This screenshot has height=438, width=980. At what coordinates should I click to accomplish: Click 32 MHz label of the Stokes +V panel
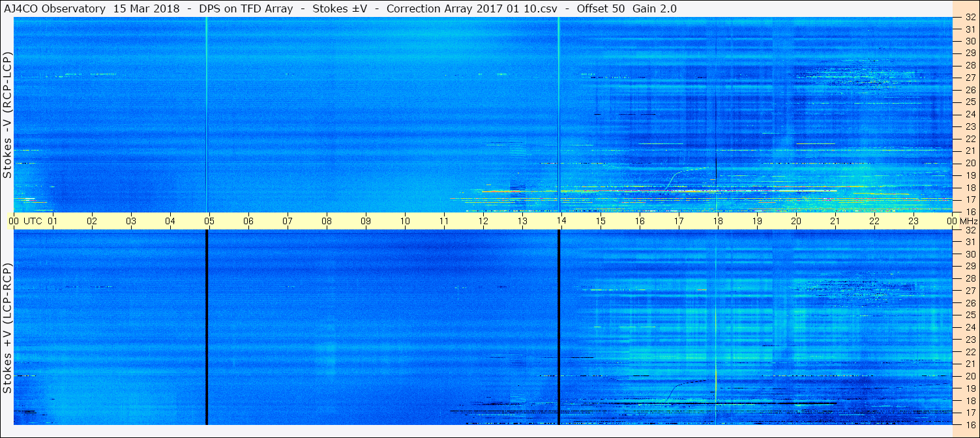coord(970,230)
